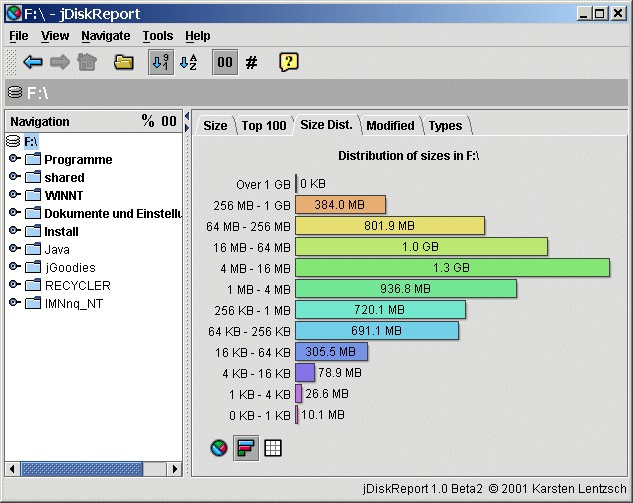Open the File menu

click(x=19, y=36)
